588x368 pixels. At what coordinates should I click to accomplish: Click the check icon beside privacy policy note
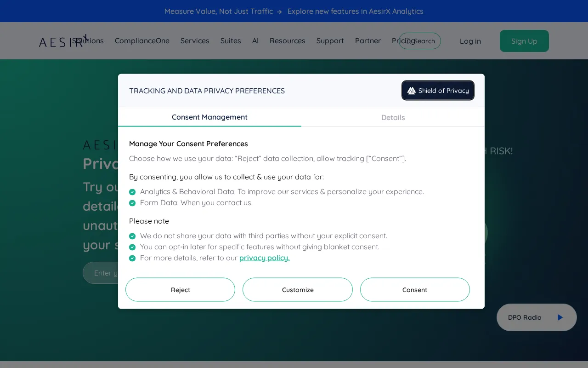pyautogui.click(x=132, y=258)
